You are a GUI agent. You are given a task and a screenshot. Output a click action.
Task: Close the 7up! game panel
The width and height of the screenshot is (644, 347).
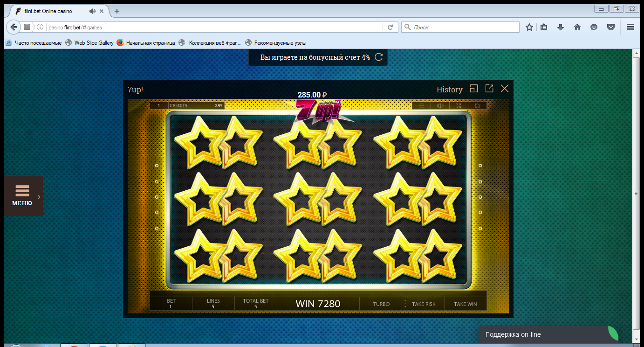point(505,89)
